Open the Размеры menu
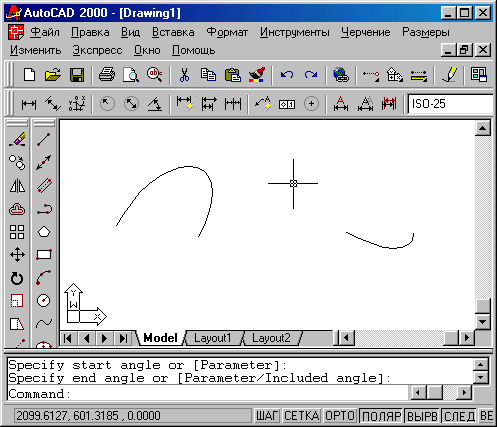The width and height of the screenshot is (497, 427). (x=426, y=32)
